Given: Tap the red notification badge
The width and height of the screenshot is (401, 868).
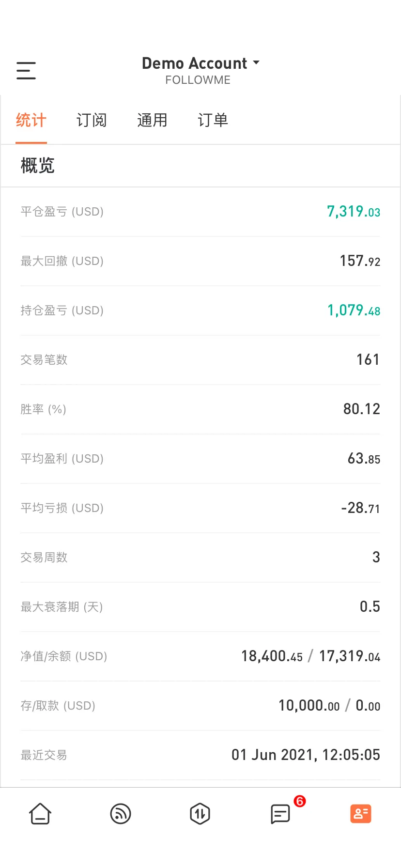Looking at the screenshot, I should tap(300, 801).
